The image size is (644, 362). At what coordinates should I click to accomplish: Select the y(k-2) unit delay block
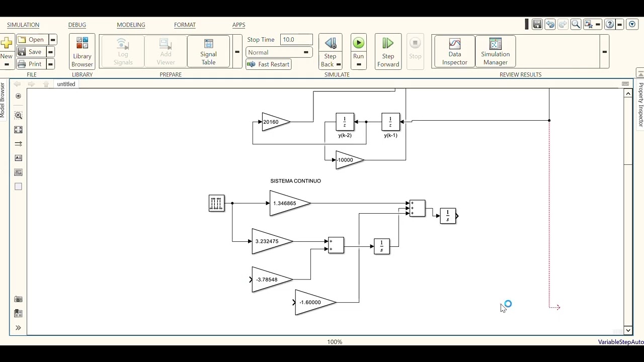tap(345, 122)
